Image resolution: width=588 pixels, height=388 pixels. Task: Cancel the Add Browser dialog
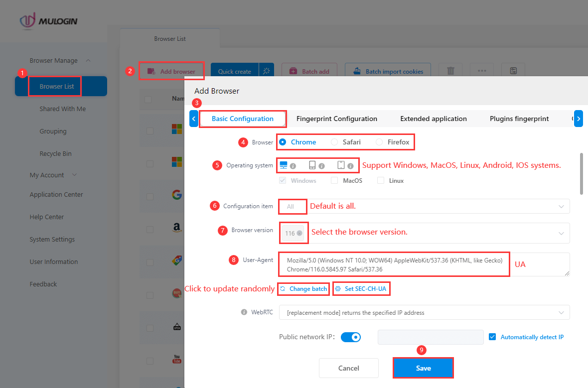pyautogui.click(x=348, y=368)
